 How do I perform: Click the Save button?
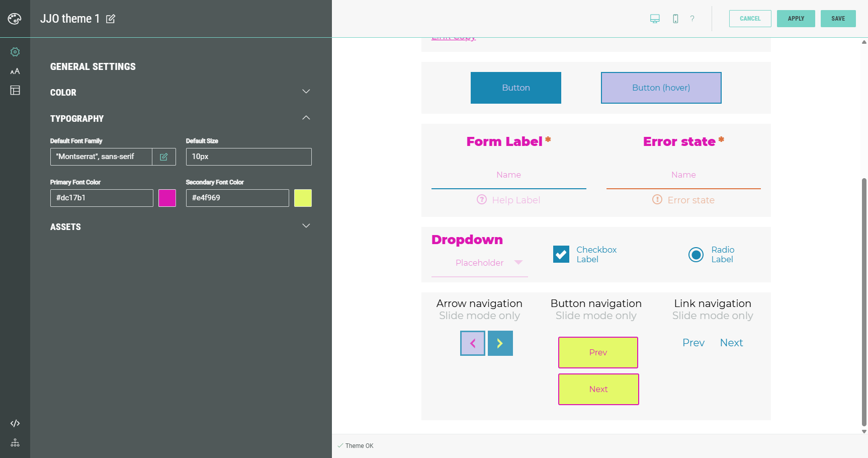coord(838,19)
